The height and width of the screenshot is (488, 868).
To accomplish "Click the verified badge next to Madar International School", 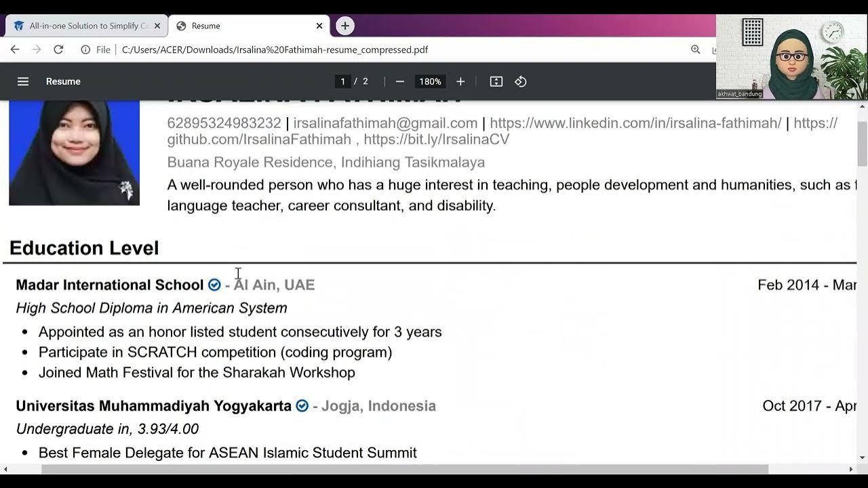I will [x=214, y=285].
